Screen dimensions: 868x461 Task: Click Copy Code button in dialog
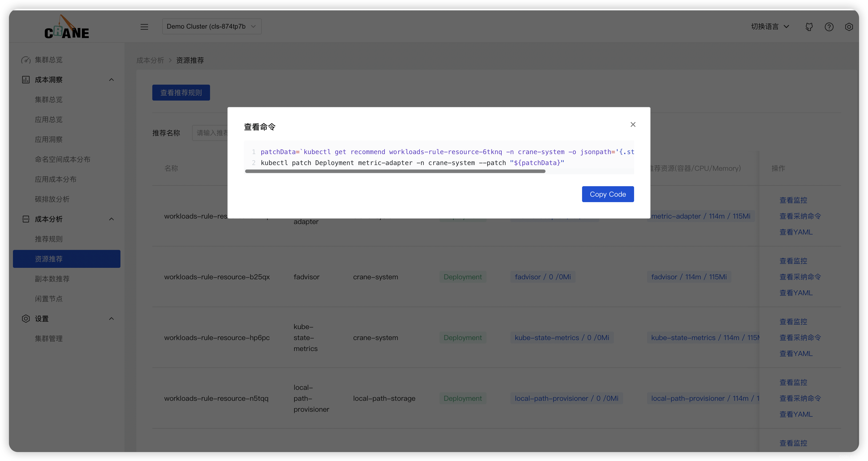click(607, 193)
